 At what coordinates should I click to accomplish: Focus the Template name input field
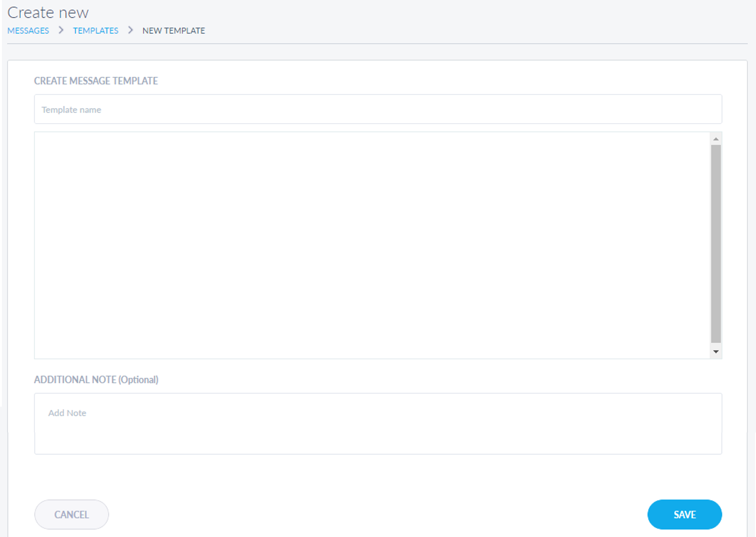(377, 109)
